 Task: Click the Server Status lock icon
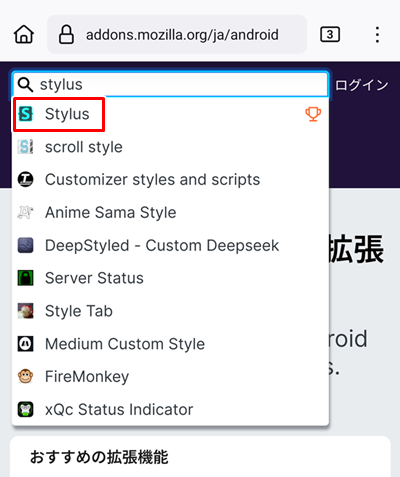click(x=26, y=278)
